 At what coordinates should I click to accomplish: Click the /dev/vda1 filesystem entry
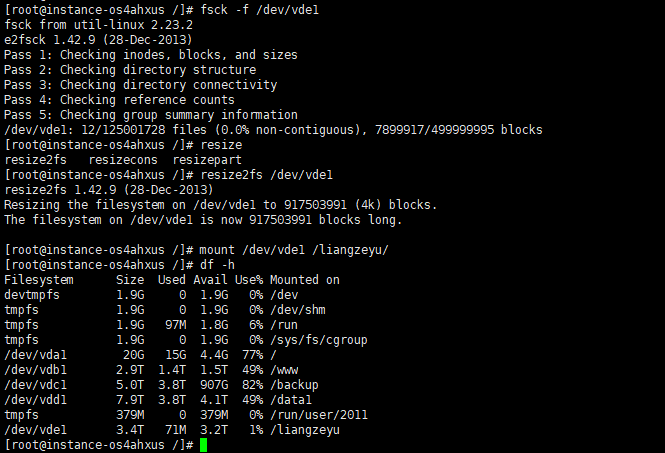pos(36,355)
